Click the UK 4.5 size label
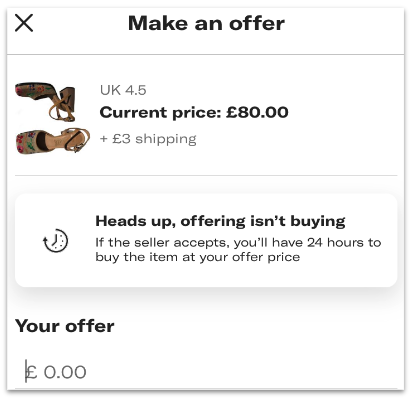Screen dimensions: 415x402 (123, 90)
